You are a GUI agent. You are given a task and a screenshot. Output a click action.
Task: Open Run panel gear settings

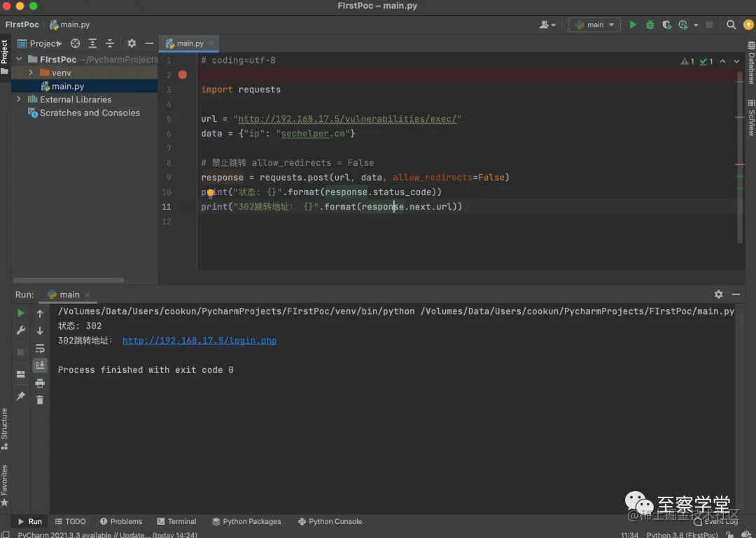tap(718, 294)
